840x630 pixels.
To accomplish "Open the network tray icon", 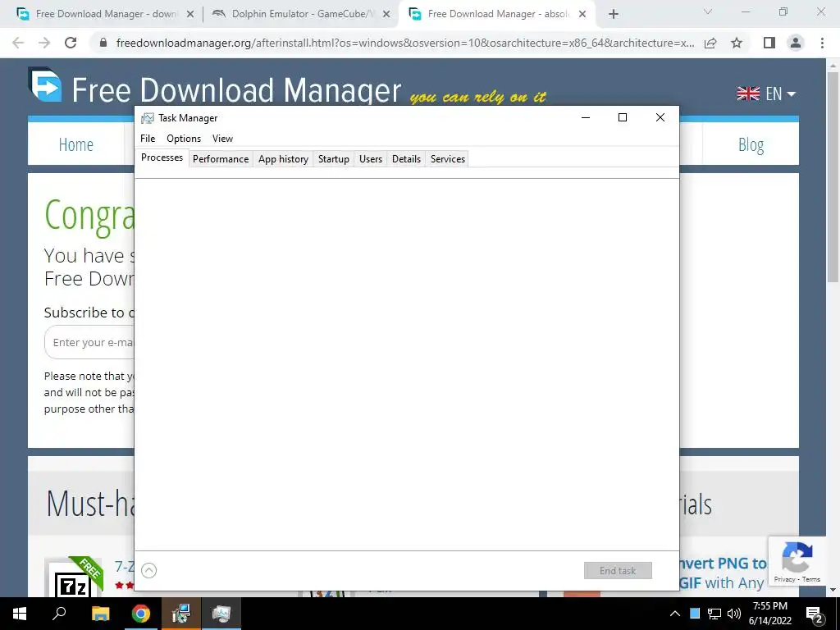I will pos(714,614).
